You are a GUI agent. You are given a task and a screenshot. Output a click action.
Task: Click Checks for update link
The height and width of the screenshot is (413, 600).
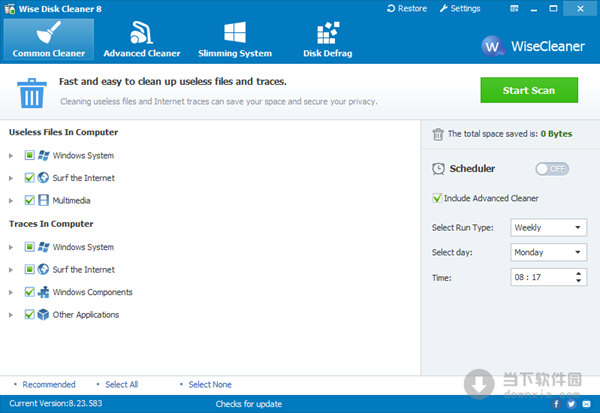click(x=249, y=404)
